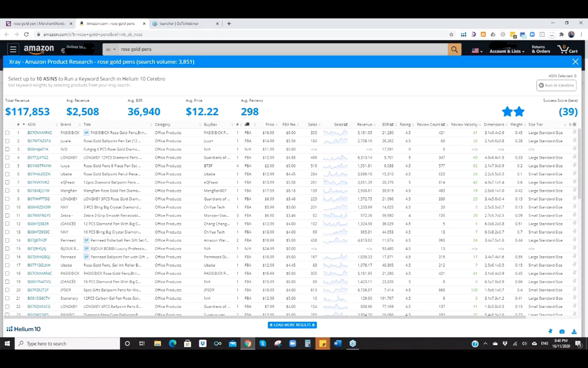Tick the checkbox for ASIN B01BAEJ21W

point(7,190)
